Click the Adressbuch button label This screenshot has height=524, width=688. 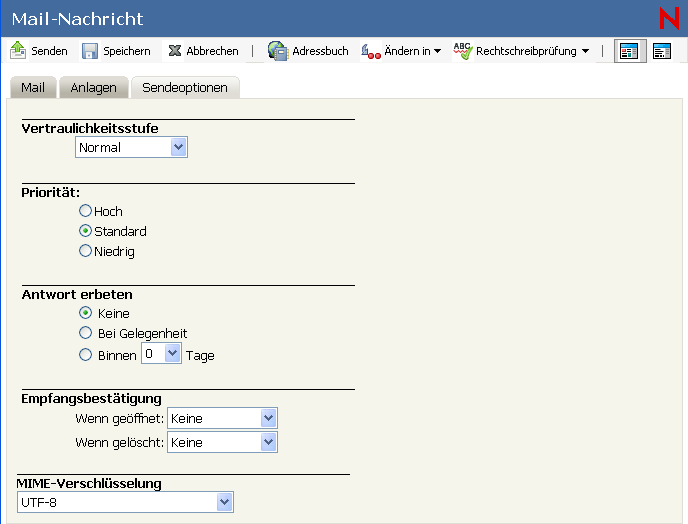[320, 51]
